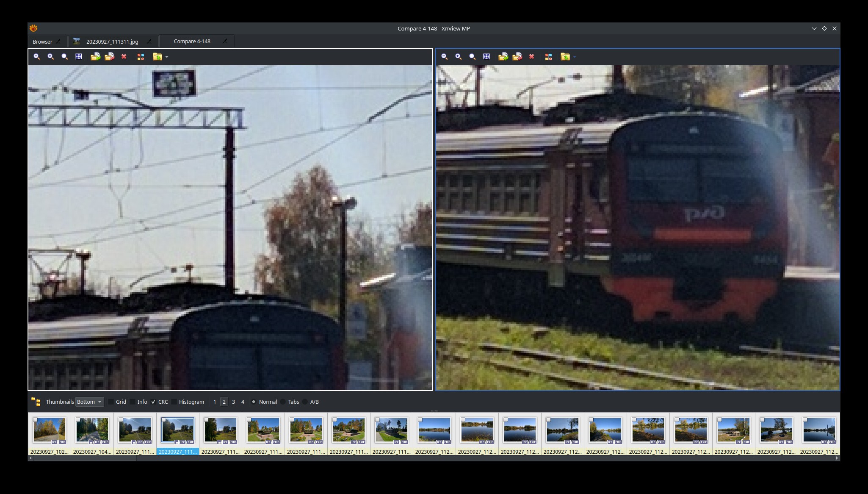Enable the Grid checkbox

click(111, 402)
